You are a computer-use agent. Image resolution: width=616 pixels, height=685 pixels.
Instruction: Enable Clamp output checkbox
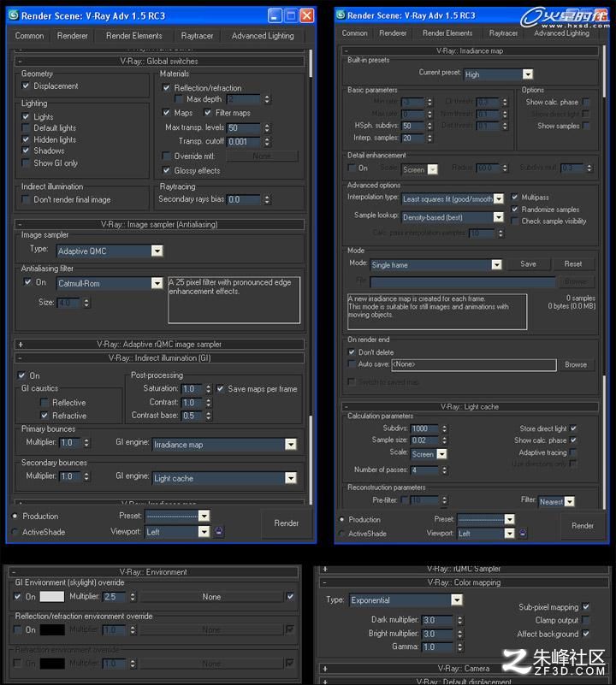click(x=586, y=620)
